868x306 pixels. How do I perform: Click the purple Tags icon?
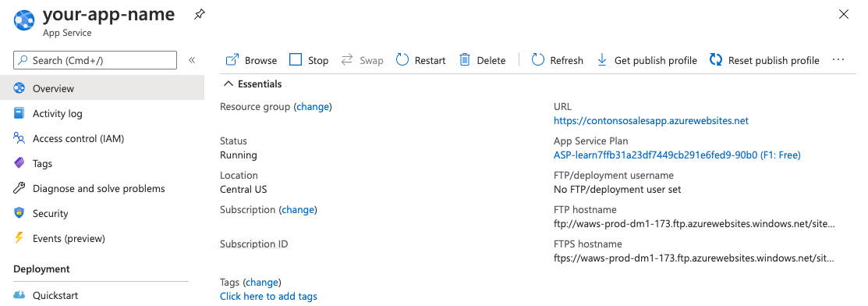(19, 163)
